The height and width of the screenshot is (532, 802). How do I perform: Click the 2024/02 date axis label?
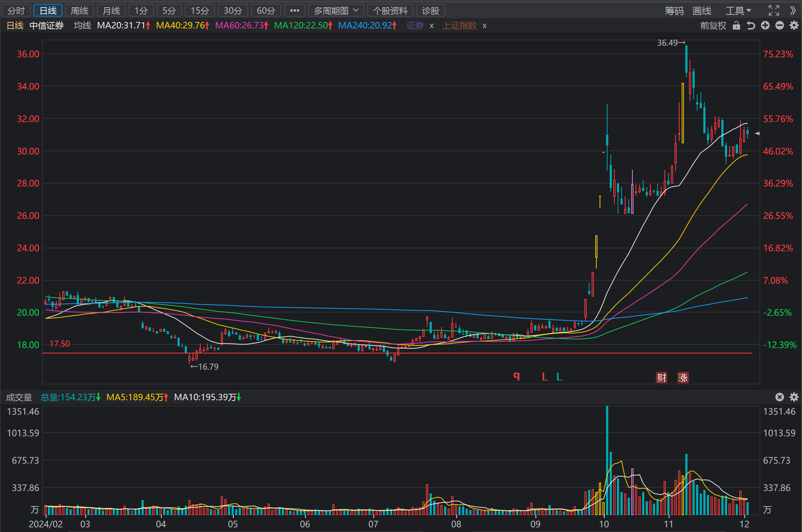coord(46,524)
